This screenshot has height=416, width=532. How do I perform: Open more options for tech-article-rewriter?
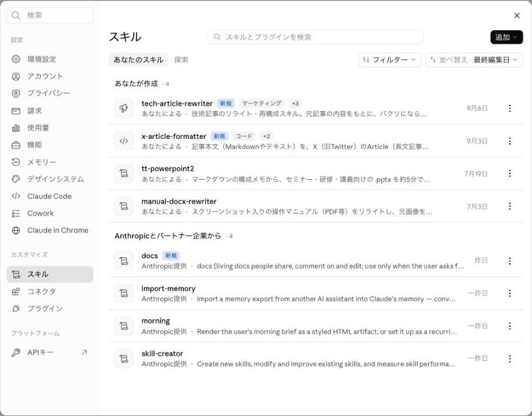point(509,108)
